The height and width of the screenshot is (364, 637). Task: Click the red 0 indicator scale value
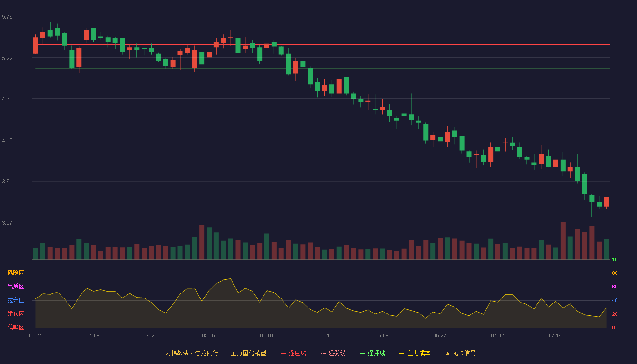613,328
